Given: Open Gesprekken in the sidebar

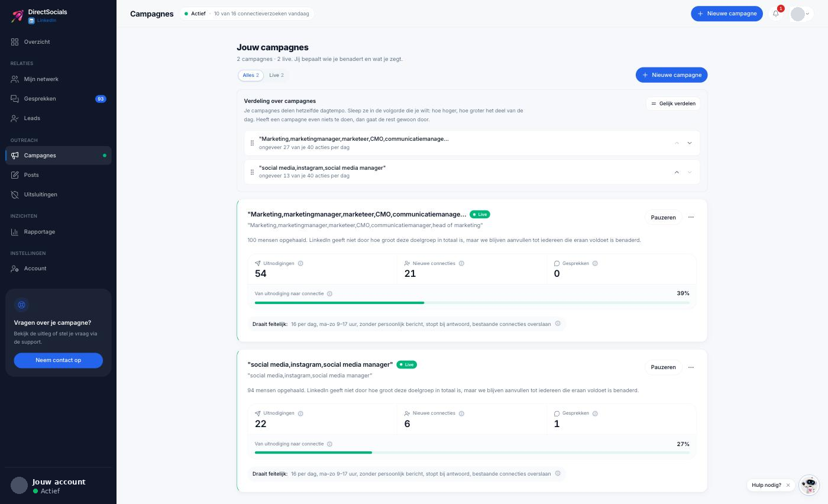Looking at the screenshot, I should coord(58,99).
